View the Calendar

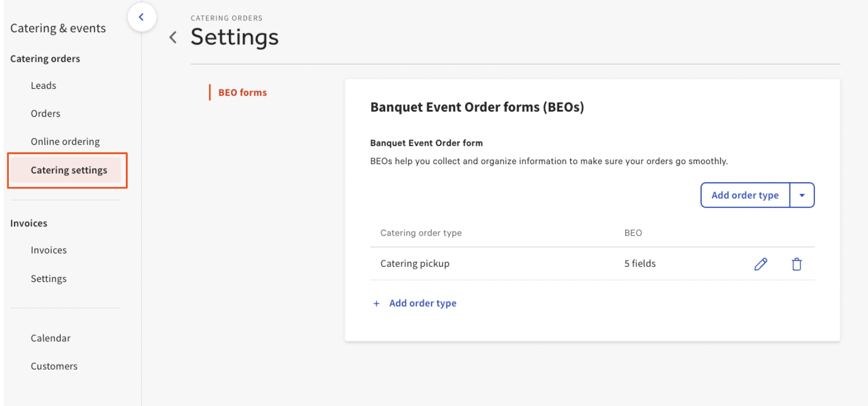(50, 338)
